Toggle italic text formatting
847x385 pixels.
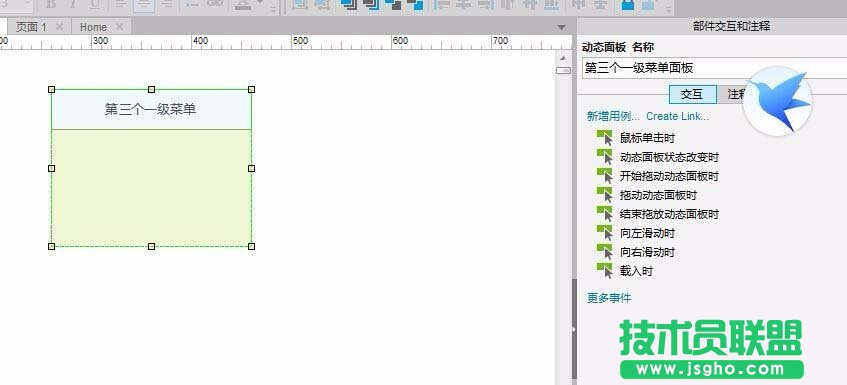coord(71,4)
